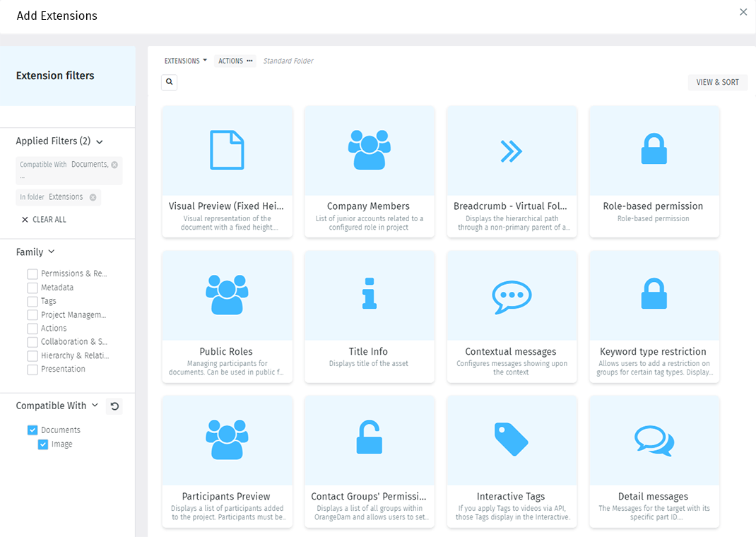Image resolution: width=756 pixels, height=537 pixels.
Task: Open the ACTIONS menu
Action: pos(235,61)
